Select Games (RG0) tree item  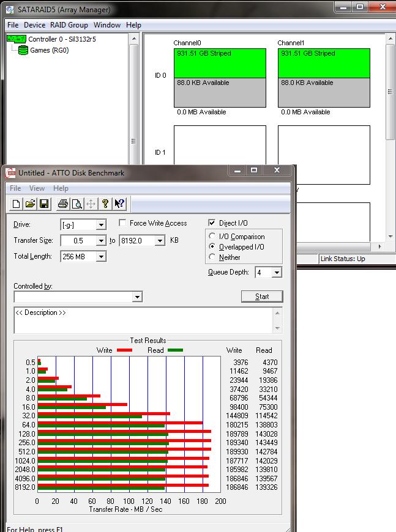tap(49, 50)
